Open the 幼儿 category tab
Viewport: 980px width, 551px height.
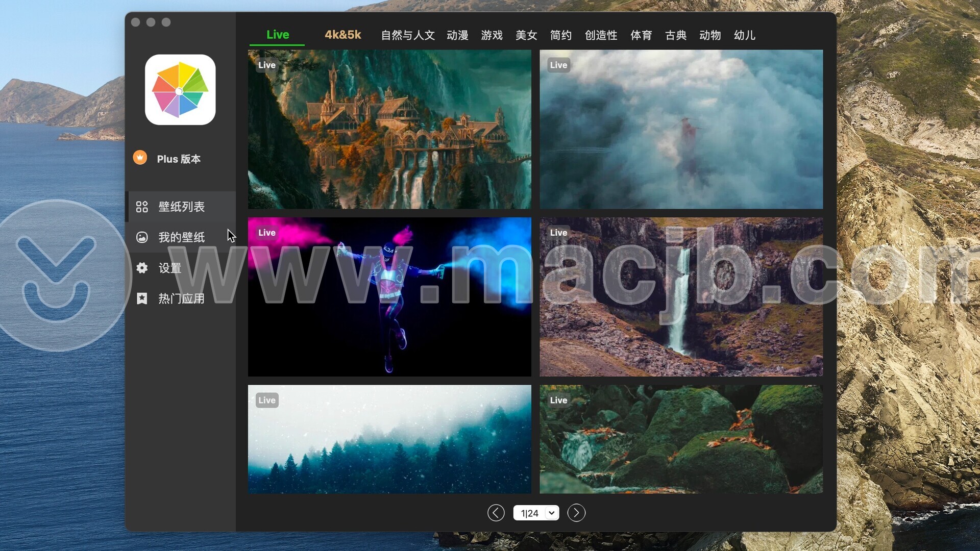coord(745,35)
